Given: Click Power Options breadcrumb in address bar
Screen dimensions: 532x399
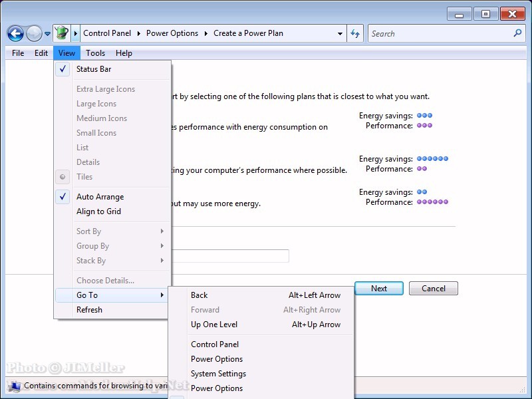Looking at the screenshot, I should coord(172,33).
